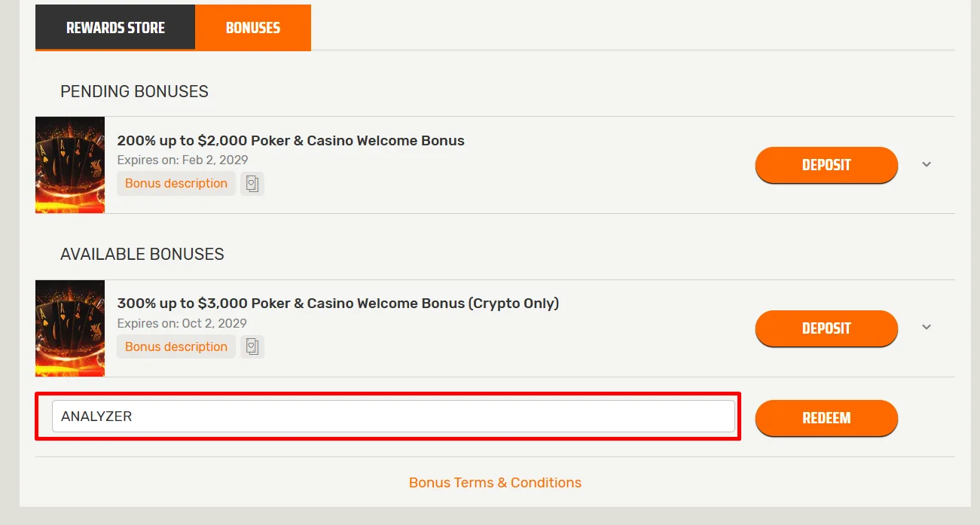Open Bonus description for the 300% crypto bonus
Image resolution: width=980 pixels, height=525 pixels.
pyautogui.click(x=176, y=346)
